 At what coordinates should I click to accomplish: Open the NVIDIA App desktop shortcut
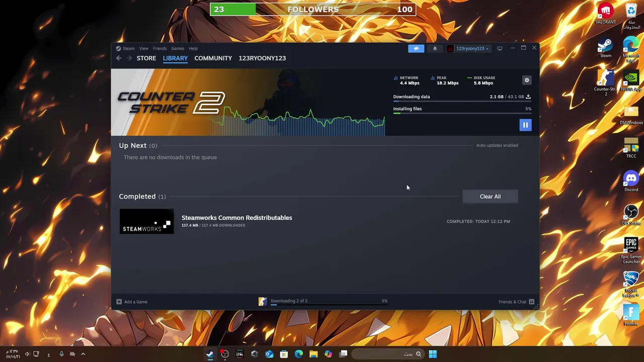coord(631,81)
